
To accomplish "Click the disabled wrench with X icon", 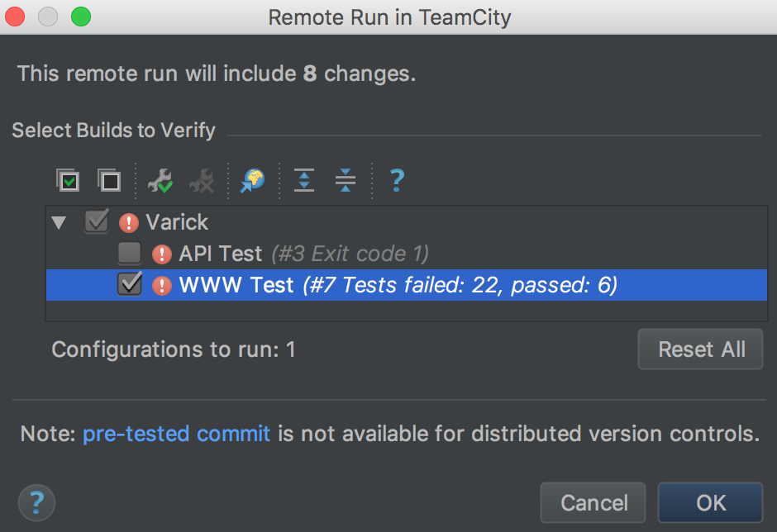I will click(203, 180).
